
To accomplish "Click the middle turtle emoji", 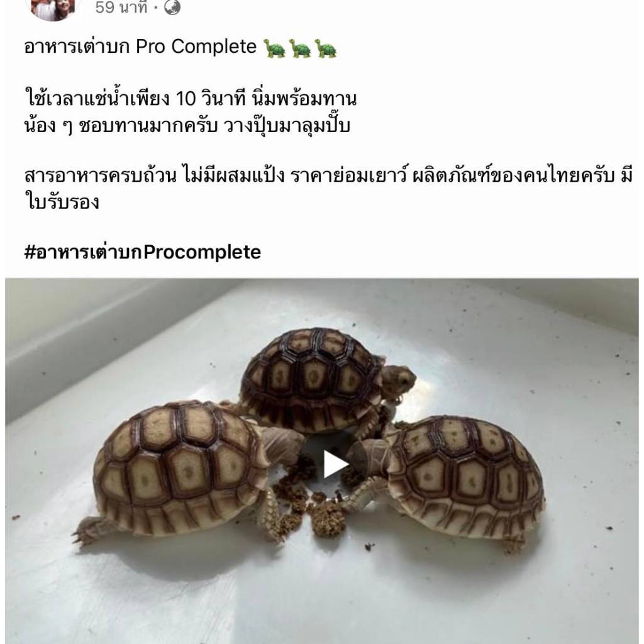I will point(300,48).
